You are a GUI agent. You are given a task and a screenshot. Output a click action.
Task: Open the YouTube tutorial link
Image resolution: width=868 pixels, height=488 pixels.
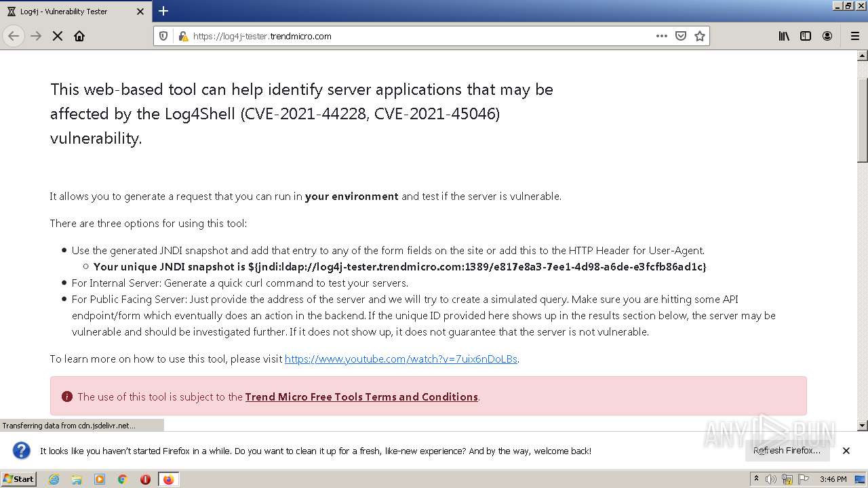tap(401, 359)
